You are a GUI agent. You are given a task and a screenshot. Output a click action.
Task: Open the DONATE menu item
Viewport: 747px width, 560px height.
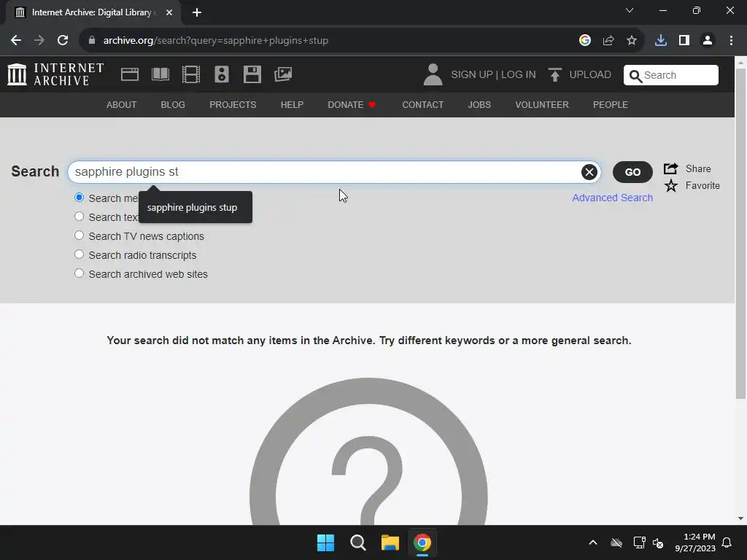point(352,105)
